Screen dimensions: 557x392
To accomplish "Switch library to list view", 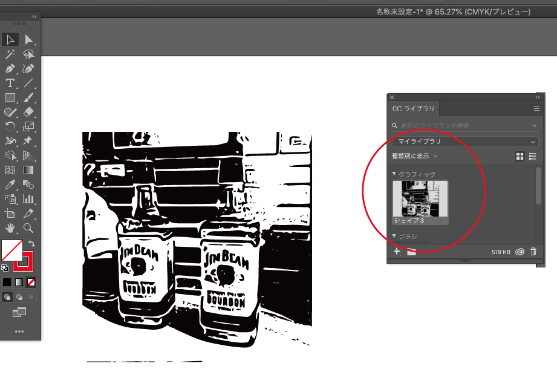I will click(x=532, y=156).
